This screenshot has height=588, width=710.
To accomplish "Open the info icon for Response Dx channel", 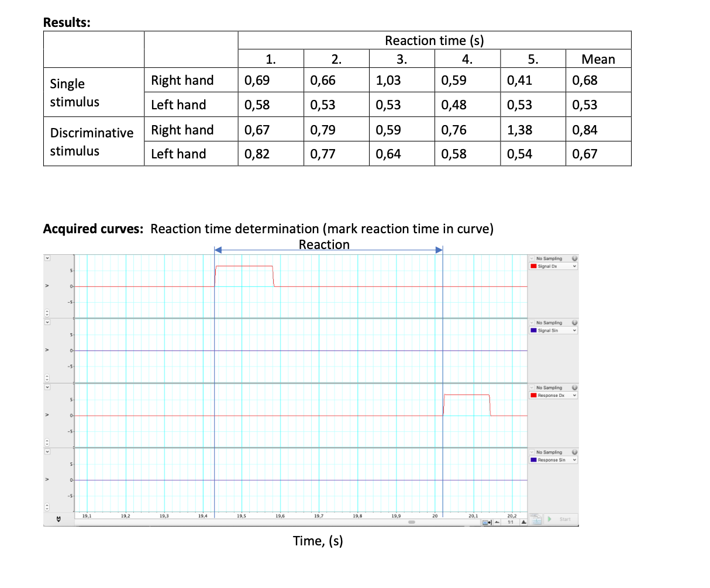I will tap(575, 388).
